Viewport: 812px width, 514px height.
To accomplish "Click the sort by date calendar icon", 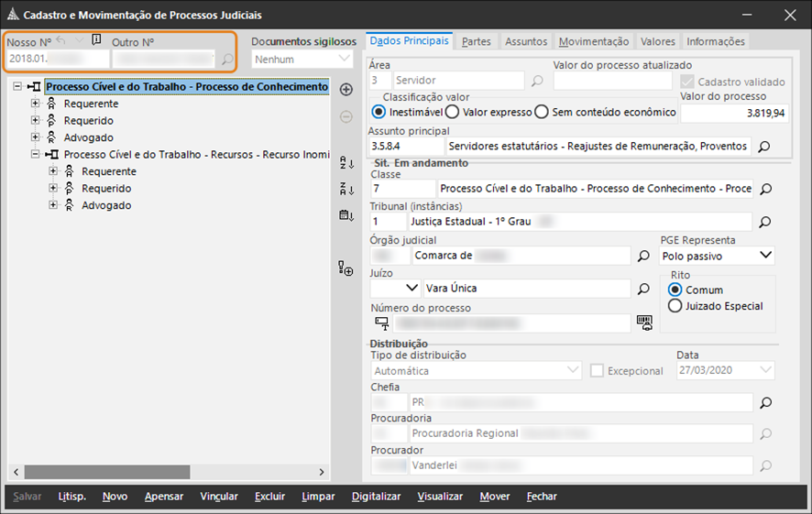I will pos(346,216).
